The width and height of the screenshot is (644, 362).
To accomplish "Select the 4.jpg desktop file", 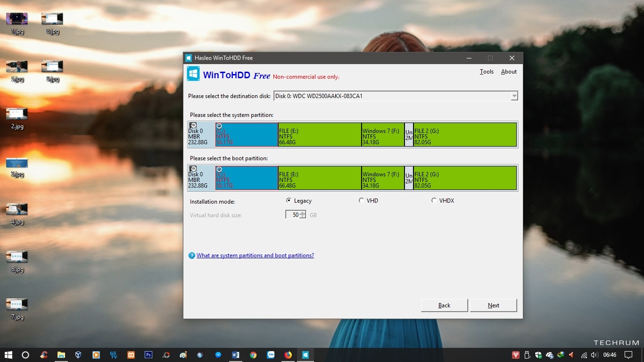I will click(x=17, y=214).
